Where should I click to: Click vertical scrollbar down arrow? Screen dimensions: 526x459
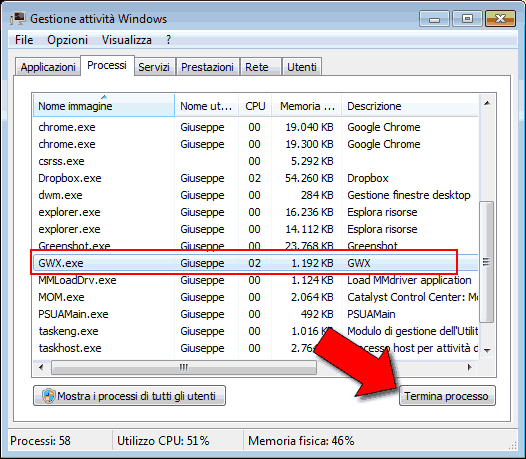487,350
